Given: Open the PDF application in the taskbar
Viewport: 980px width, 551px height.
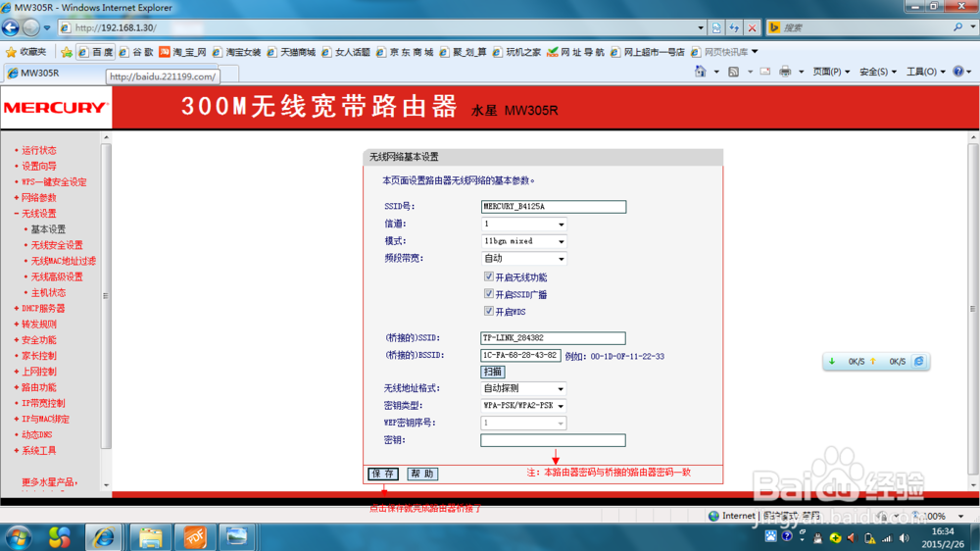Looking at the screenshot, I should pos(194,537).
